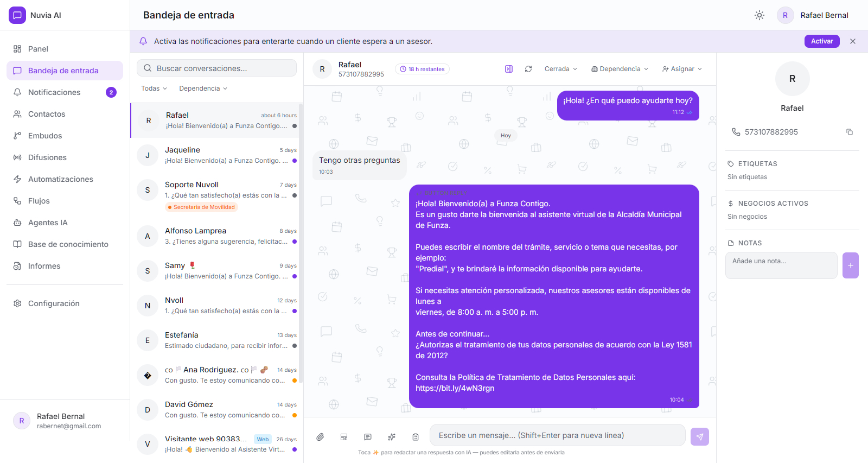The height and width of the screenshot is (463, 868).
Task: Go to Contactos page
Action: coord(65,114)
